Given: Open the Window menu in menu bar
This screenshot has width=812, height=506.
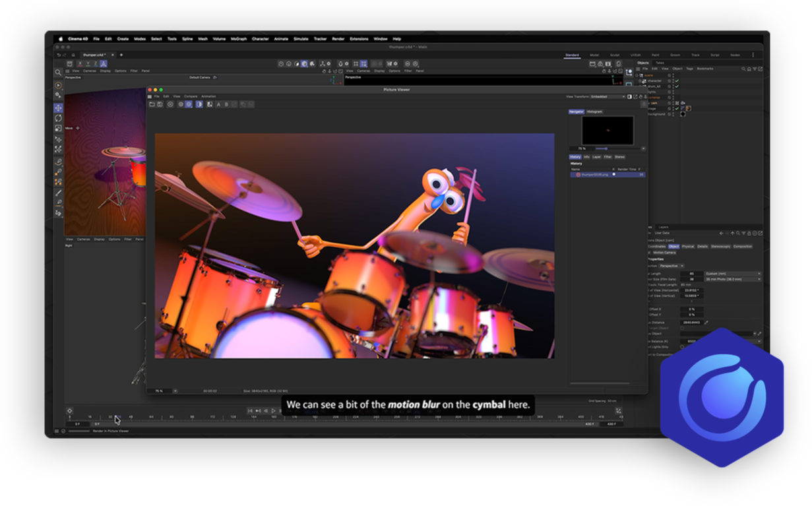Looking at the screenshot, I should (381, 39).
